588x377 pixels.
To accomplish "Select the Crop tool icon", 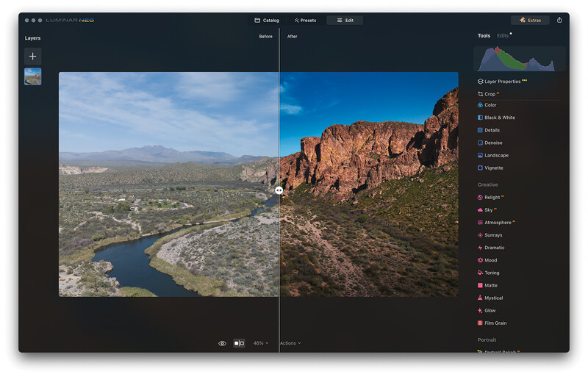I will 480,94.
